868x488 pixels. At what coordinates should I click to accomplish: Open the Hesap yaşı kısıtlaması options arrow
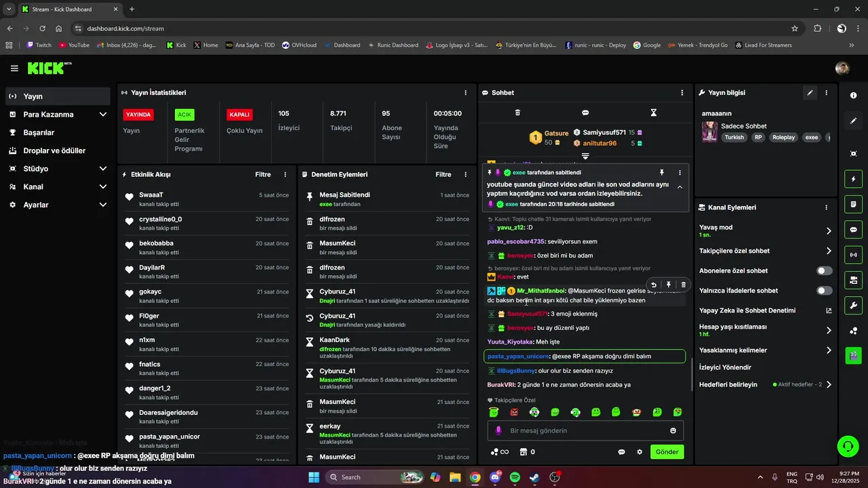point(829,331)
